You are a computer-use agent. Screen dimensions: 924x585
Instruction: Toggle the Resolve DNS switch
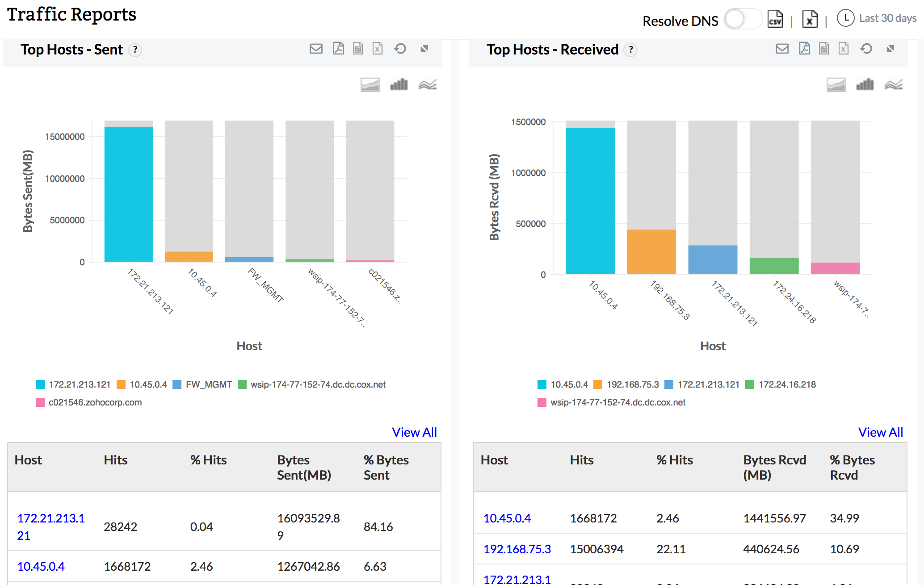743,20
